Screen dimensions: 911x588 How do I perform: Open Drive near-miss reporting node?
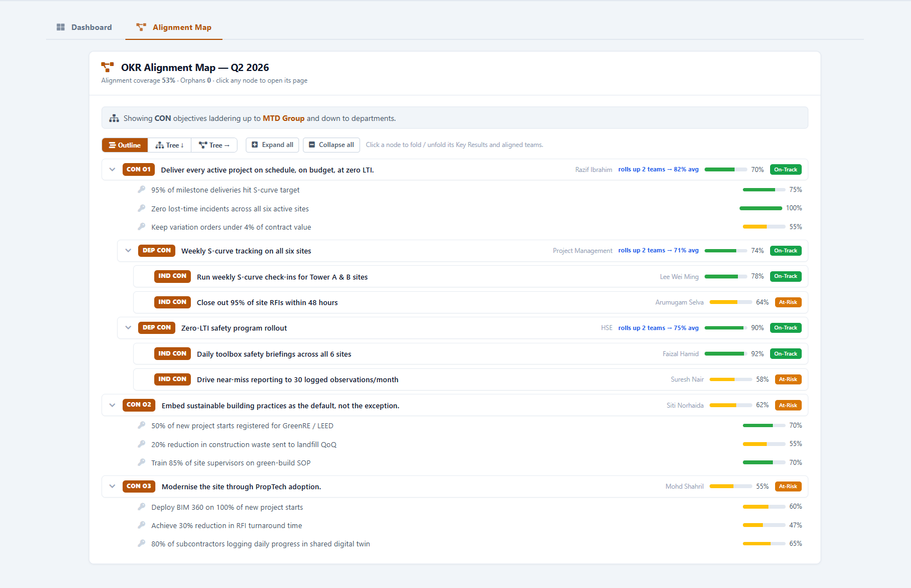pyautogui.click(x=297, y=380)
